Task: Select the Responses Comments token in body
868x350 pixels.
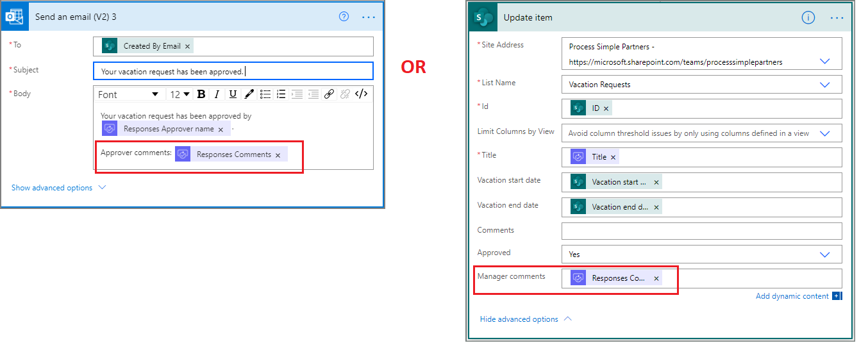Action: (231, 154)
